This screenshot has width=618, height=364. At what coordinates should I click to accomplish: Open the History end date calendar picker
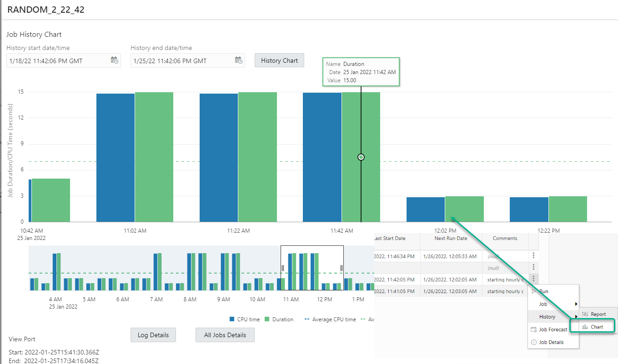point(239,60)
